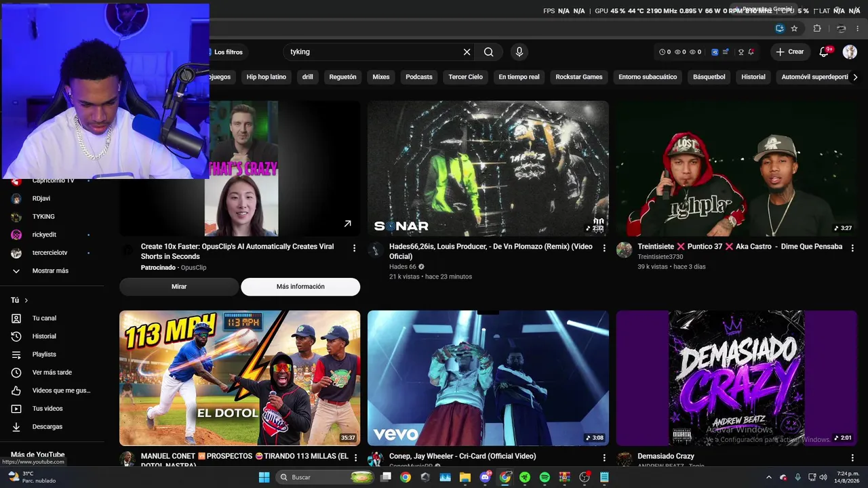Click the trophy icon in YouTube toolbar
The width and height of the screenshot is (868, 488).
pos(741,52)
